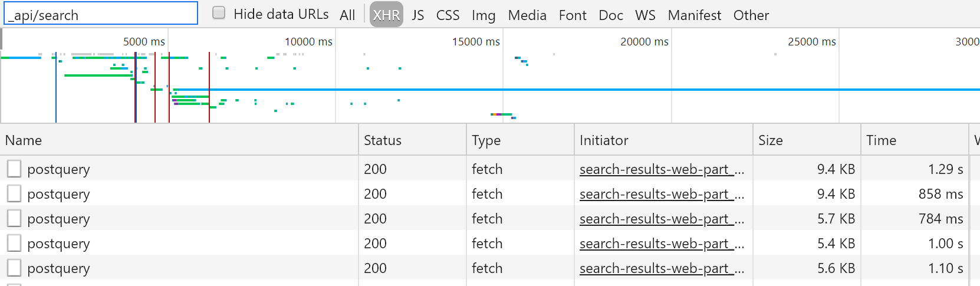Open the initiator link of the 1.00 s request
980x286 pixels.
[662, 244]
